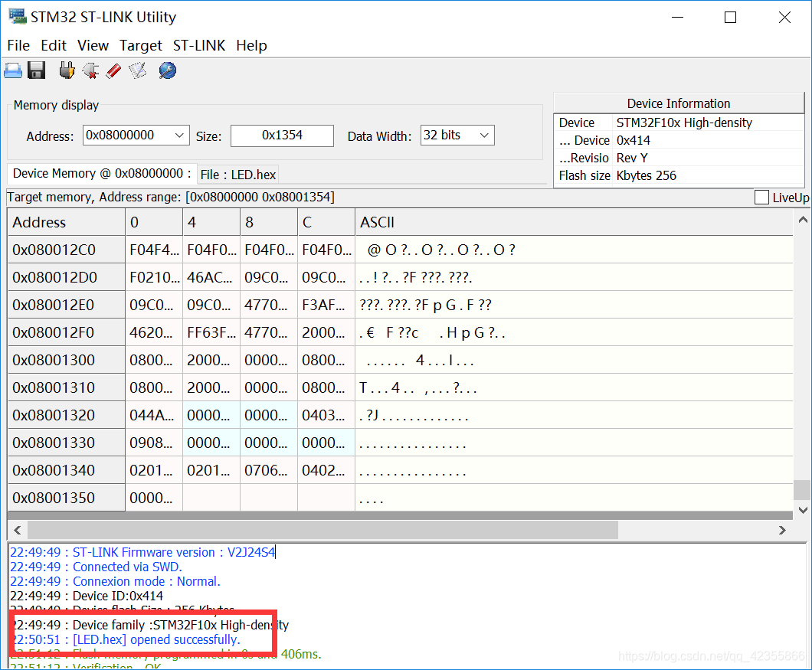Select address row 0x080012D0
Viewport: 812px width, 670px height.
pyautogui.click(x=67, y=277)
